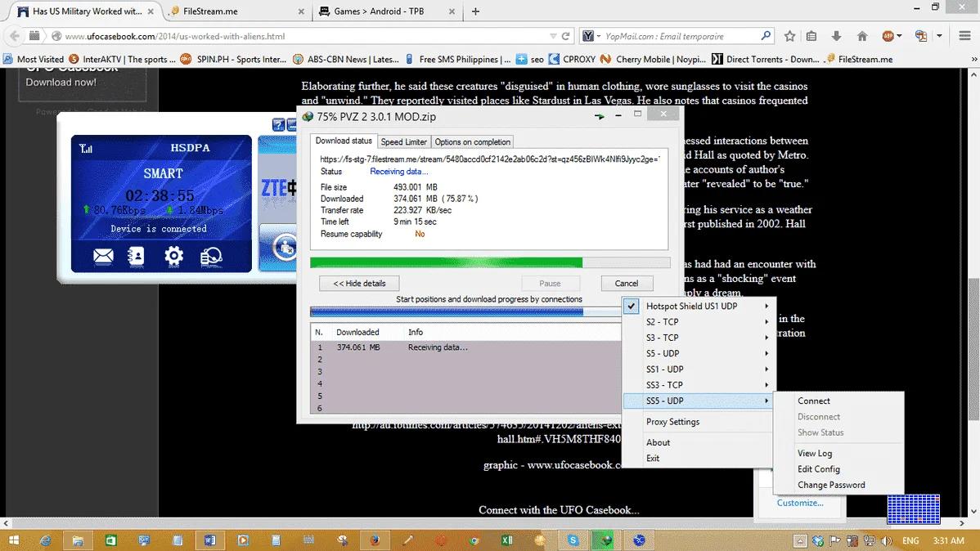Screen dimensions: 980x551
Task: Expand Hotspot Shield US1 UDP submenu arrow
Action: 766,306
